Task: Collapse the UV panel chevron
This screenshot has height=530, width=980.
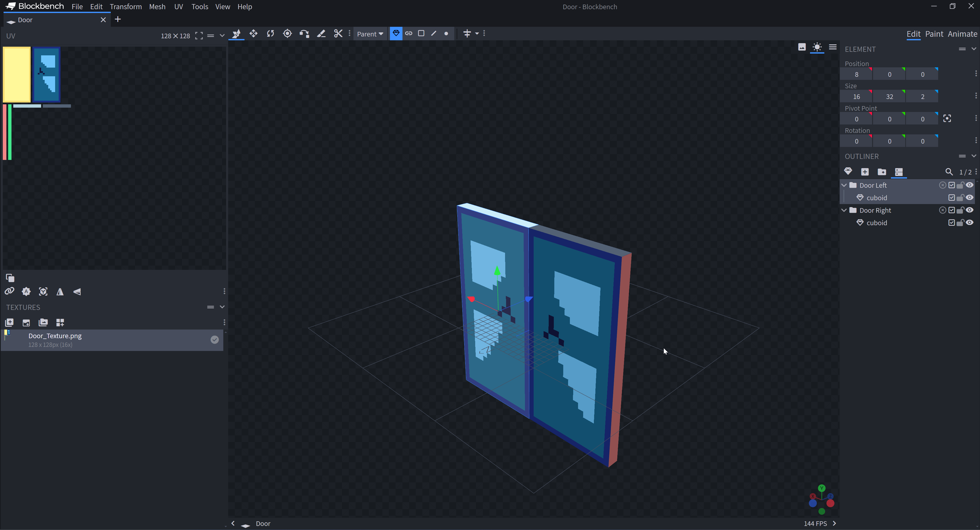Action: (x=222, y=36)
